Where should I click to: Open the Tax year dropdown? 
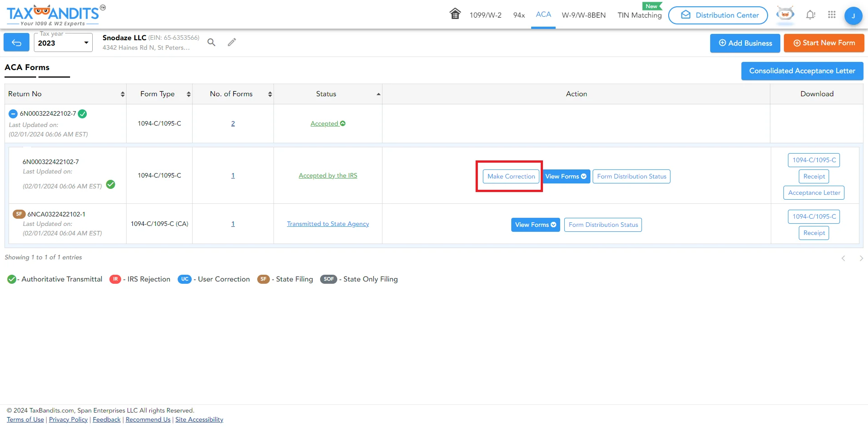63,43
